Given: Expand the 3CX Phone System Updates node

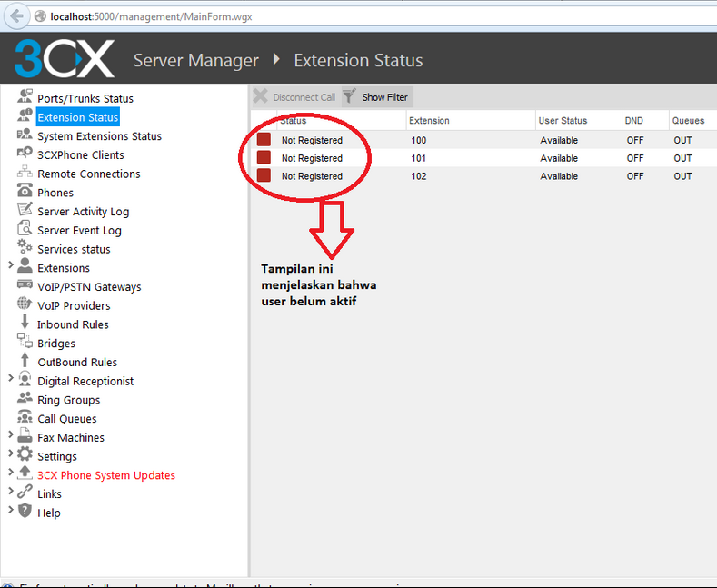Looking at the screenshot, I should point(11,473).
